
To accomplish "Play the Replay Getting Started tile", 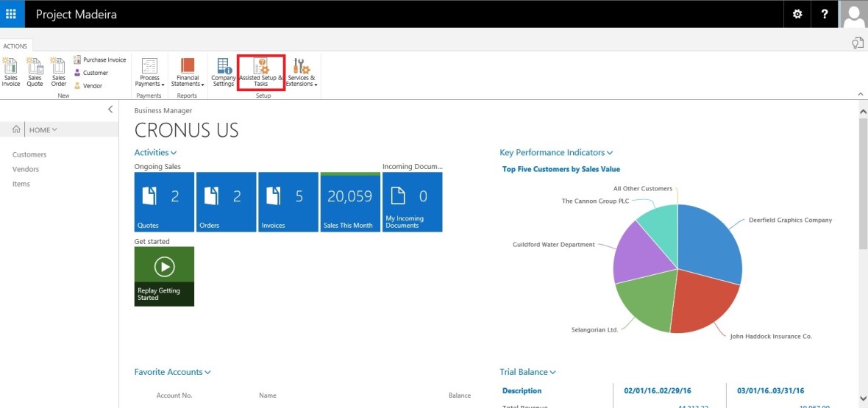I will 164,266.
